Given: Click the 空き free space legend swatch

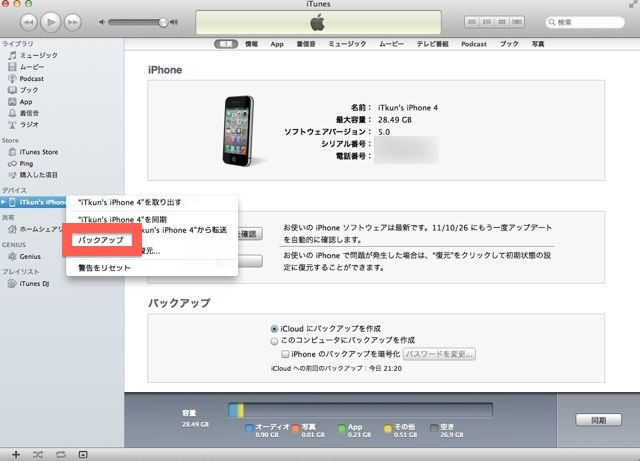Looking at the screenshot, I should [x=434, y=428].
